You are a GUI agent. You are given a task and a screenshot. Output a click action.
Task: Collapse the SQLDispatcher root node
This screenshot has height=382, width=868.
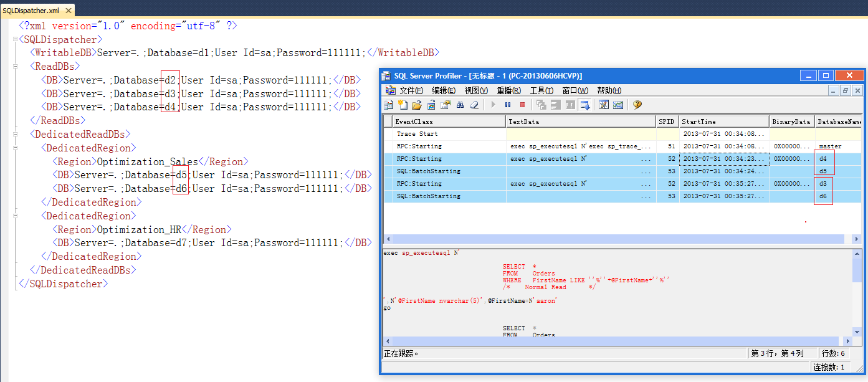14,39
